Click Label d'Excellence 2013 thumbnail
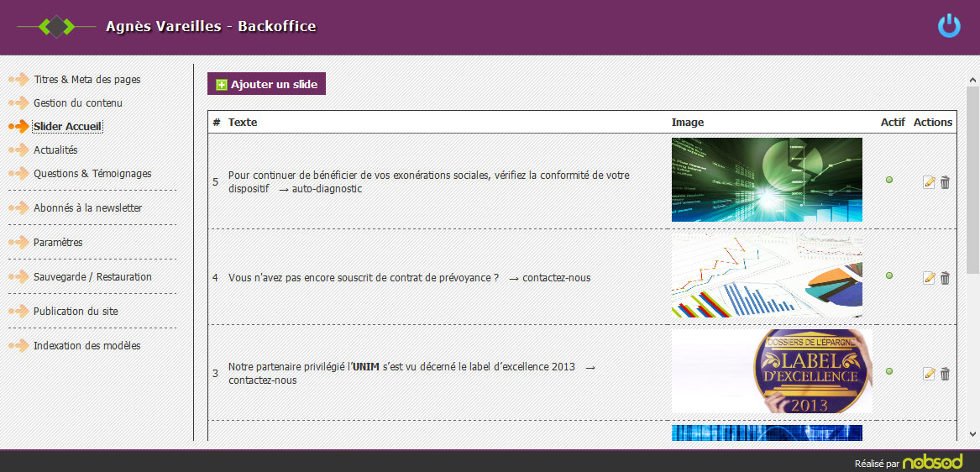Screen dimensions: 980x472 (x=772, y=371)
